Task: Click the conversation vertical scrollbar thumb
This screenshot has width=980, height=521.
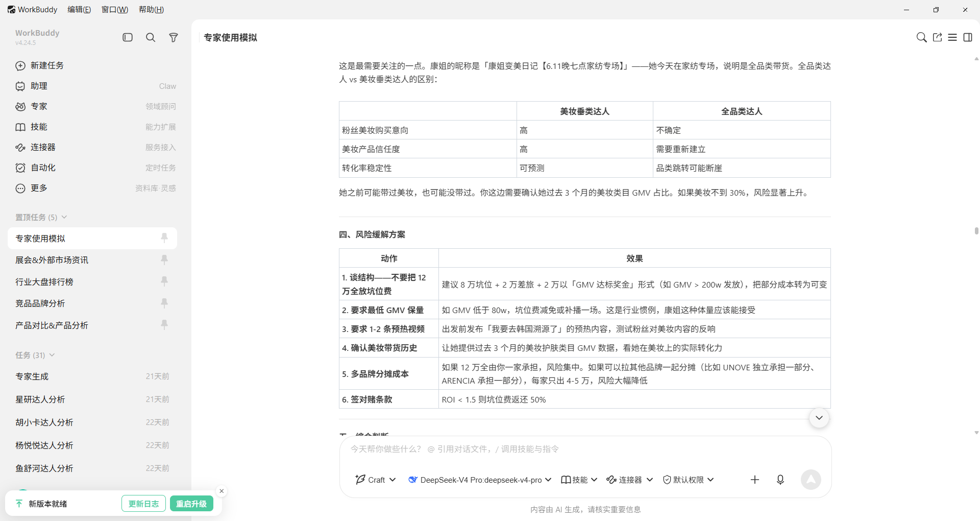Action: pyautogui.click(x=976, y=231)
